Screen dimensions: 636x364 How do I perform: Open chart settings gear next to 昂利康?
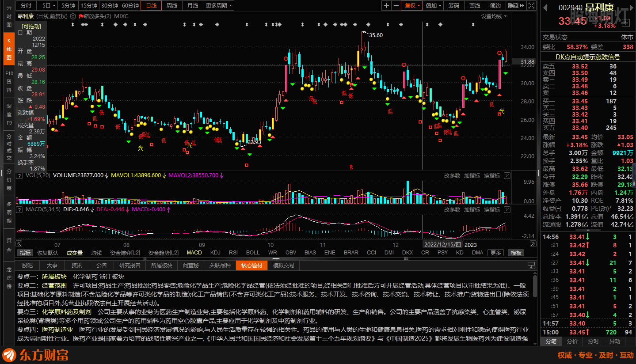73,16
